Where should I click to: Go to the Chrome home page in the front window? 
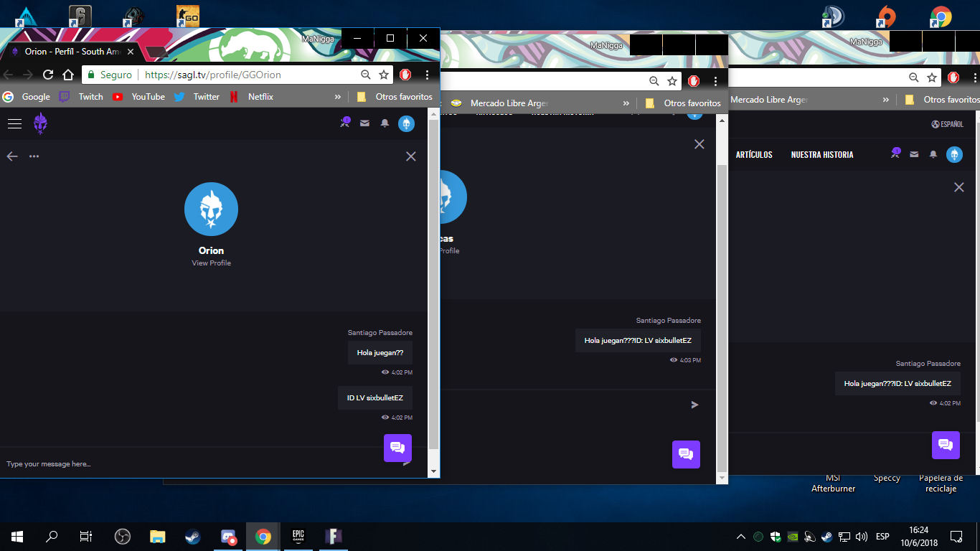click(x=68, y=75)
